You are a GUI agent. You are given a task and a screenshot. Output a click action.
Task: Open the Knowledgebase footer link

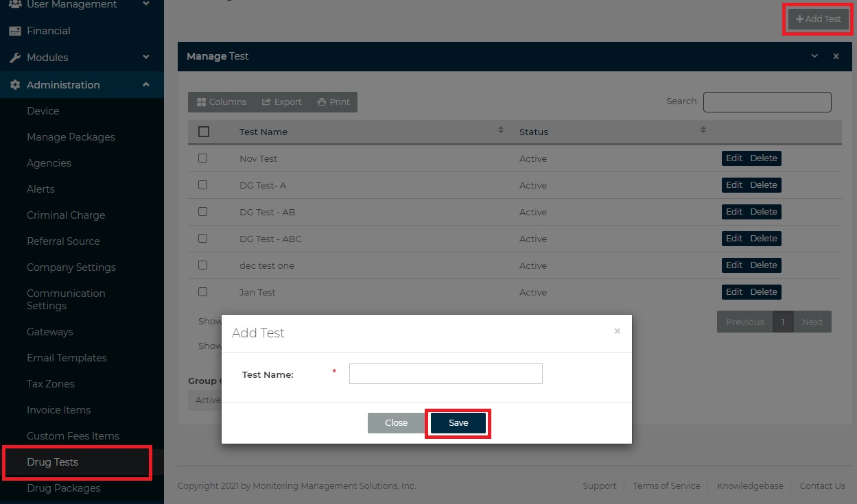coord(750,485)
